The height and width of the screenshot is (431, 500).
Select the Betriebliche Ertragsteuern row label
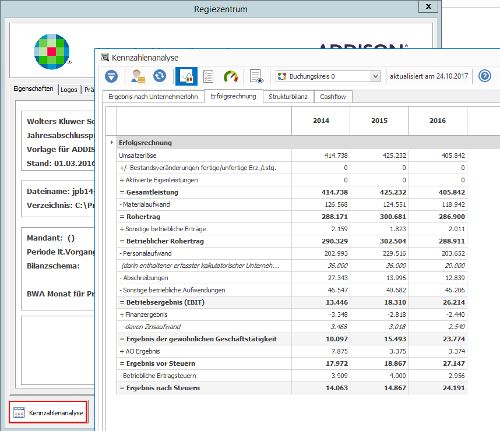pyautogui.click(x=158, y=376)
